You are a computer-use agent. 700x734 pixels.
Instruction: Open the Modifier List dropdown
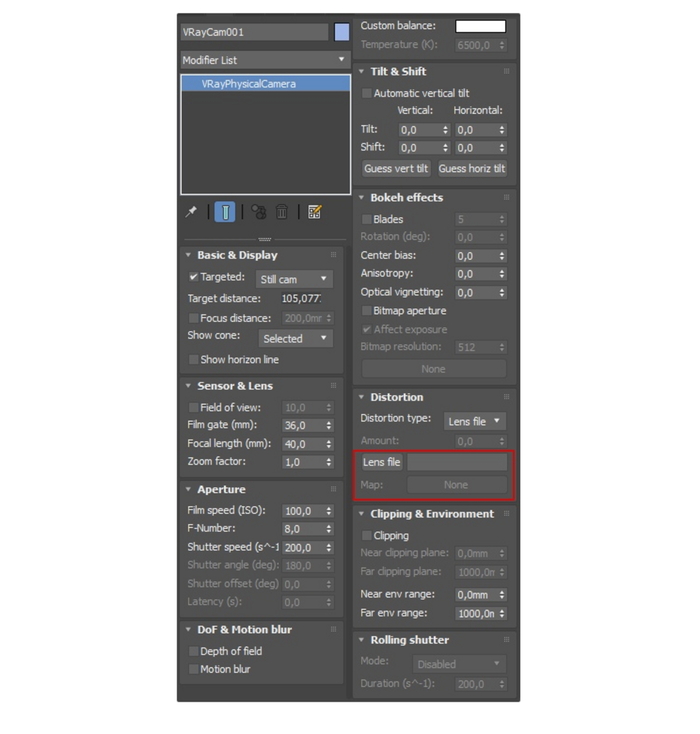pos(264,60)
